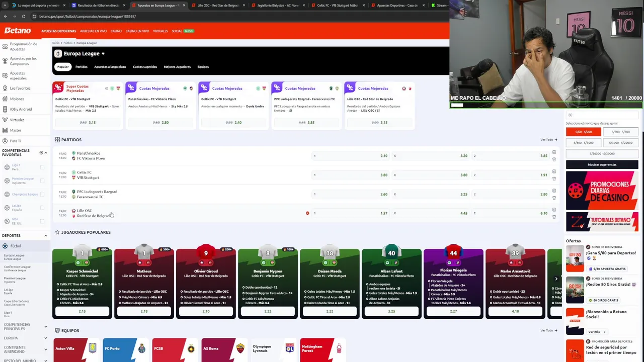
Task: Switch to the Mejores Jugadores tab
Action: pyautogui.click(x=177, y=67)
